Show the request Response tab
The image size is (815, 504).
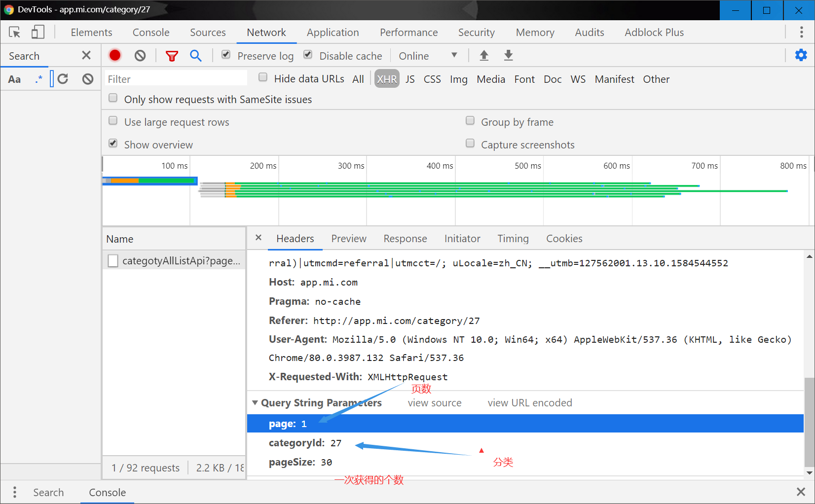click(406, 239)
